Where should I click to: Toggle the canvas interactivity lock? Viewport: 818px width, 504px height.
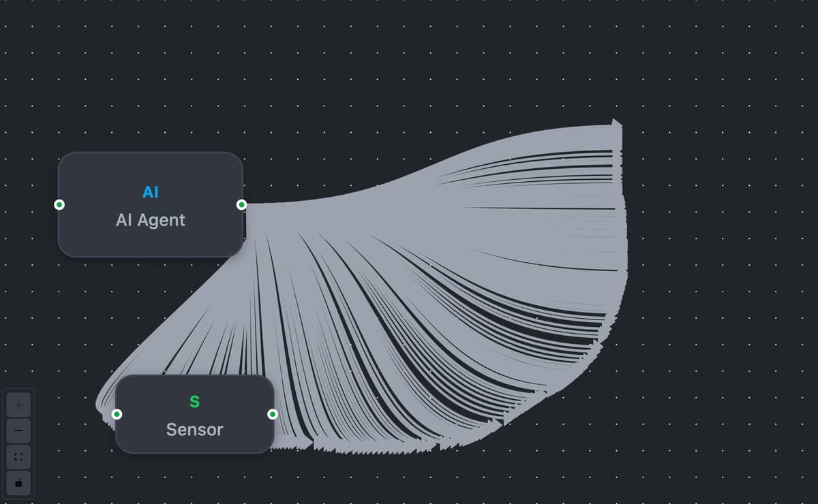[x=18, y=483]
